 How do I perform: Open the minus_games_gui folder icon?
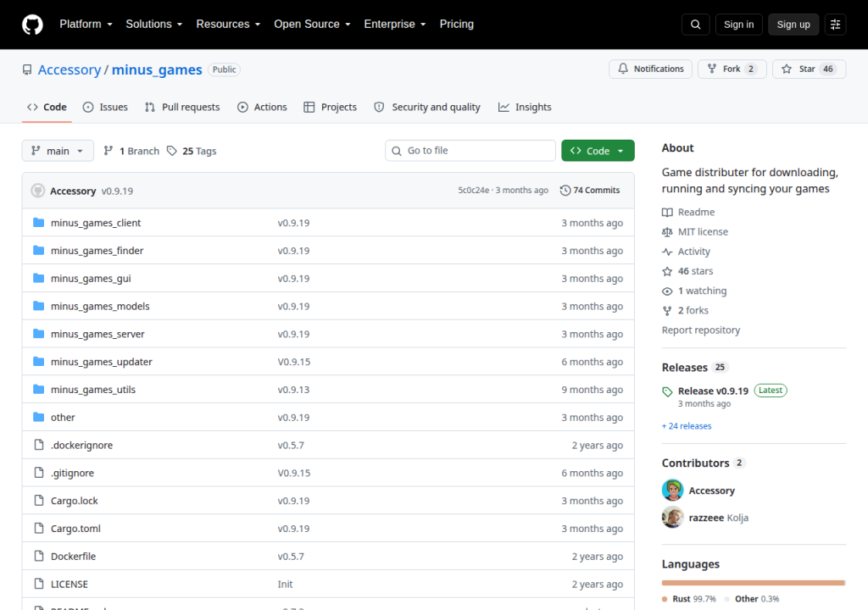38,278
